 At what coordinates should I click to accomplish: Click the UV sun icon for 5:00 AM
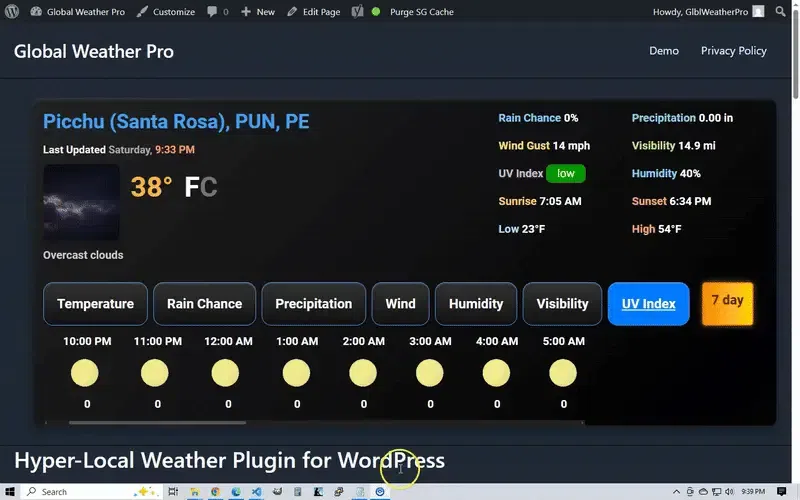pos(563,373)
